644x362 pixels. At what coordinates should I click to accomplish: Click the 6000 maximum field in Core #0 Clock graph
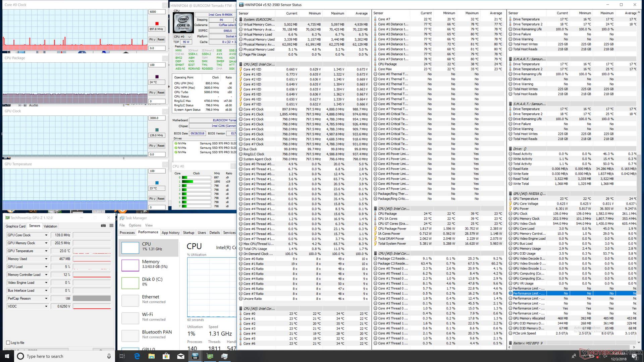(157, 12)
